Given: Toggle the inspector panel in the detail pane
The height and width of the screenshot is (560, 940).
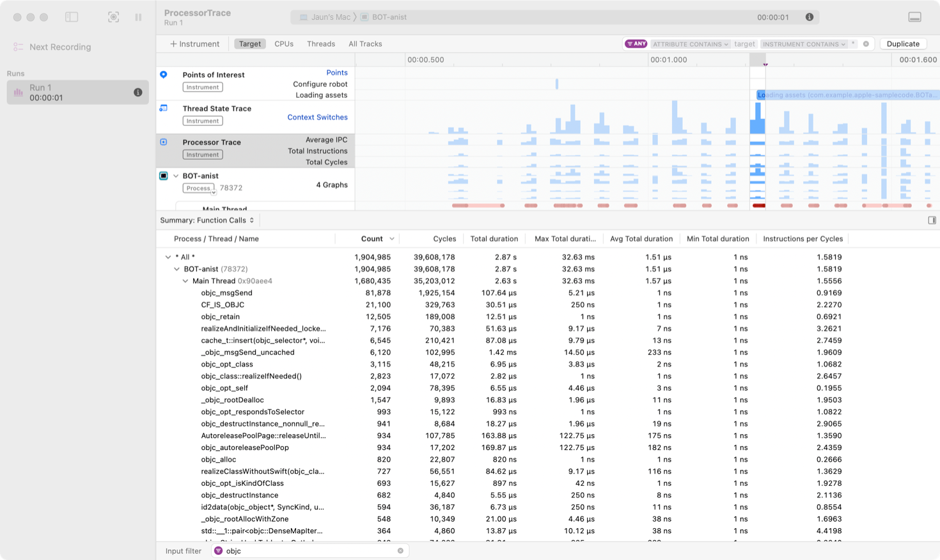Looking at the screenshot, I should tap(932, 219).
